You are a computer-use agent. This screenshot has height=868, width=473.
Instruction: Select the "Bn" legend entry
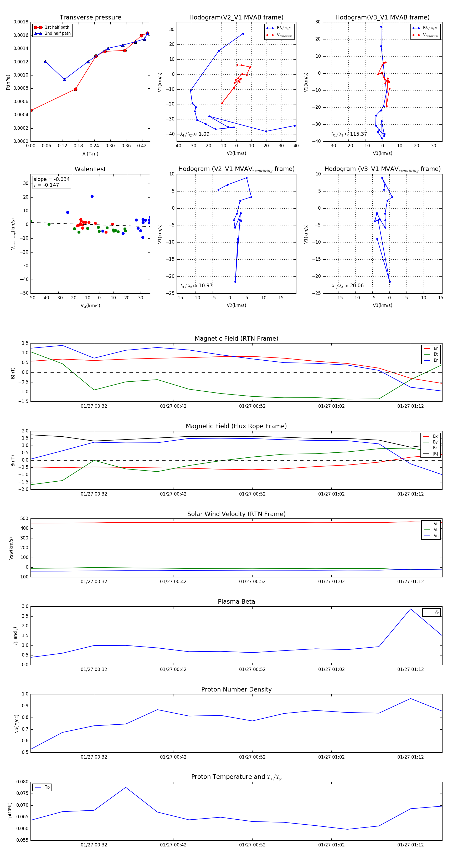[431, 360]
